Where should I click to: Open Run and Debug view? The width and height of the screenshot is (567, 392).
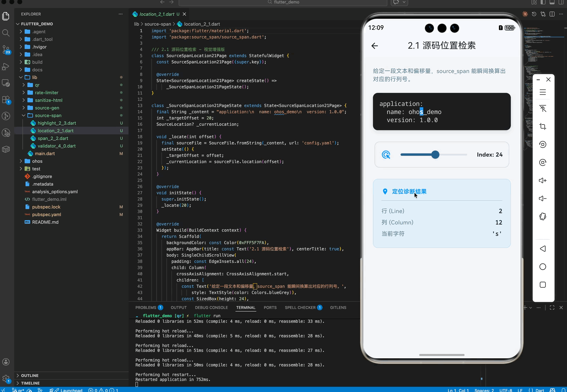6,66
